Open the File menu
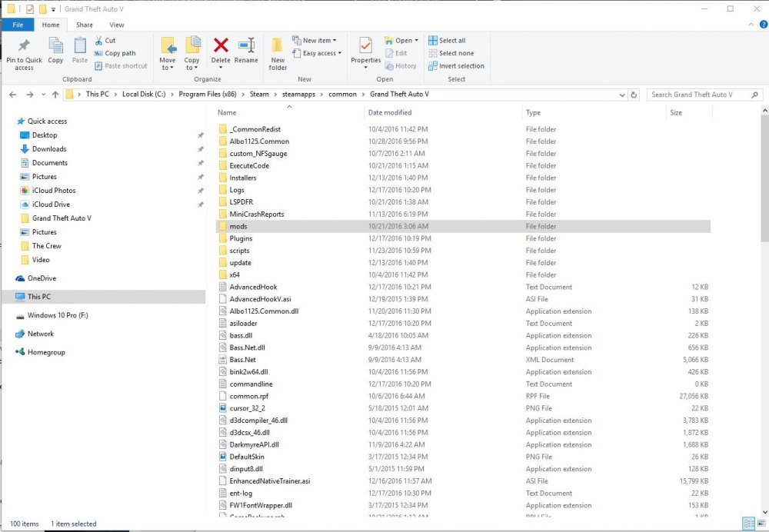769x532 pixels. pos(18,25)
